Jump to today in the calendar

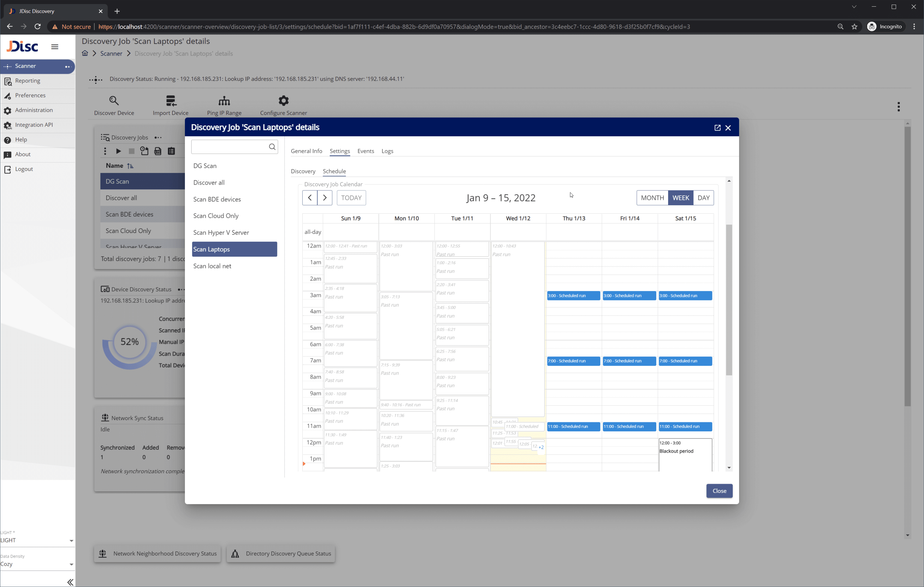coord(351,198)
